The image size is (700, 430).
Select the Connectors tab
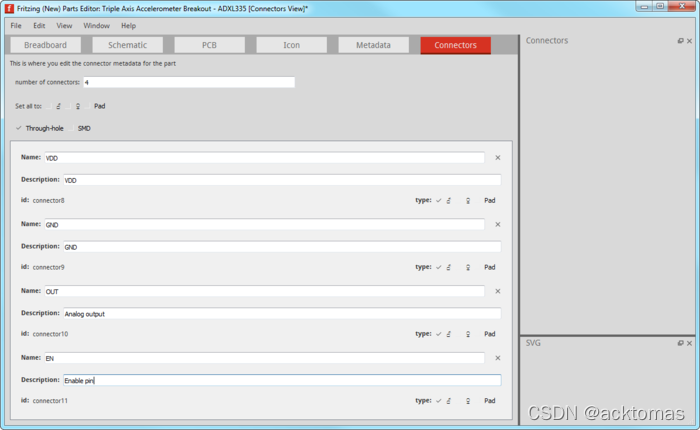point(455,45)
